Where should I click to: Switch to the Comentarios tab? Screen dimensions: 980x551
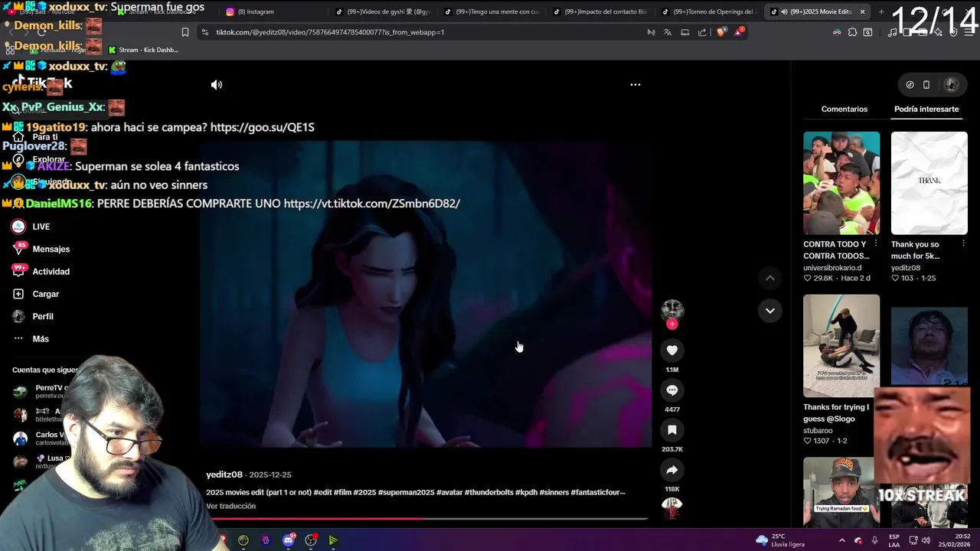coord(844,109)
